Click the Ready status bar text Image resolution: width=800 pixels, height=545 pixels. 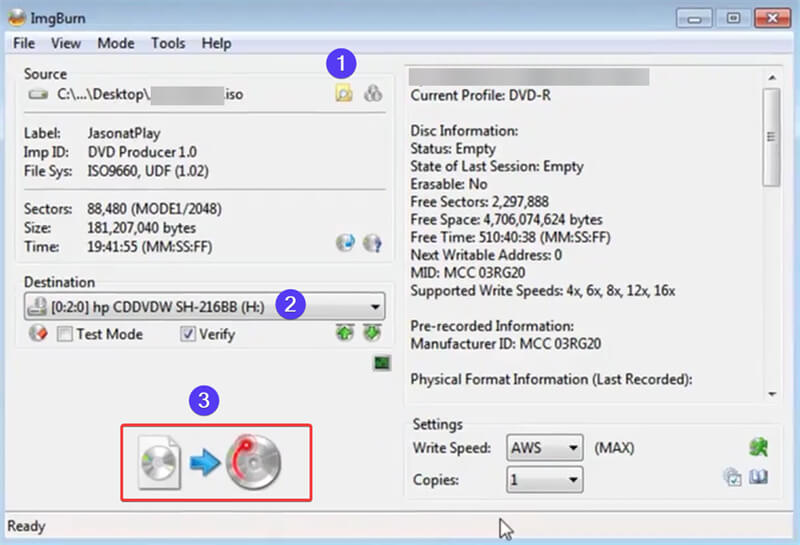[x=27, y=526]
